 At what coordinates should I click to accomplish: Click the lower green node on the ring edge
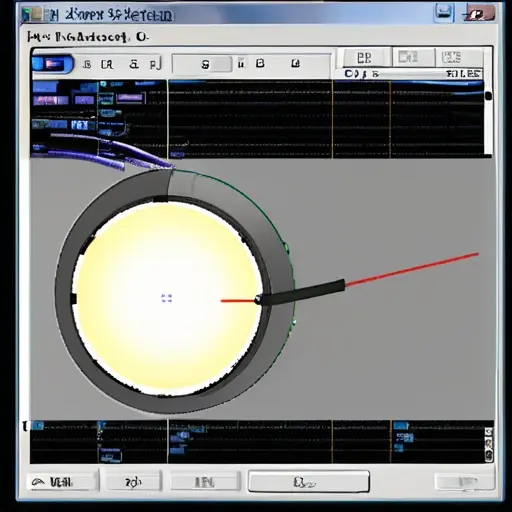294,322
